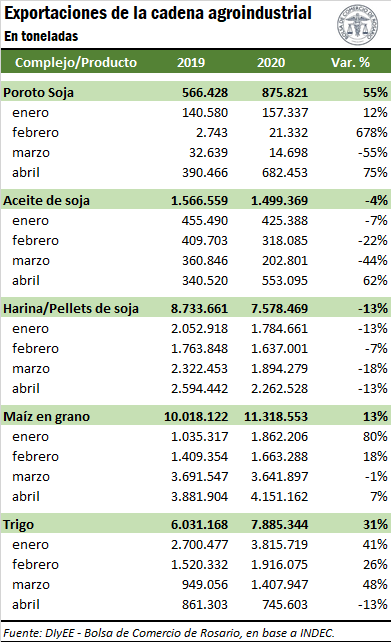Click the Aceite de soja row label
The image size is (391, 642).
[46, 201]
